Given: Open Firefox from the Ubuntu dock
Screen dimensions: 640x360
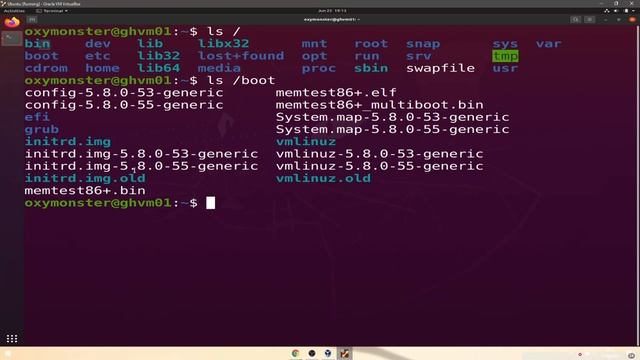Looking at the screenshot, I should point(11,22).
